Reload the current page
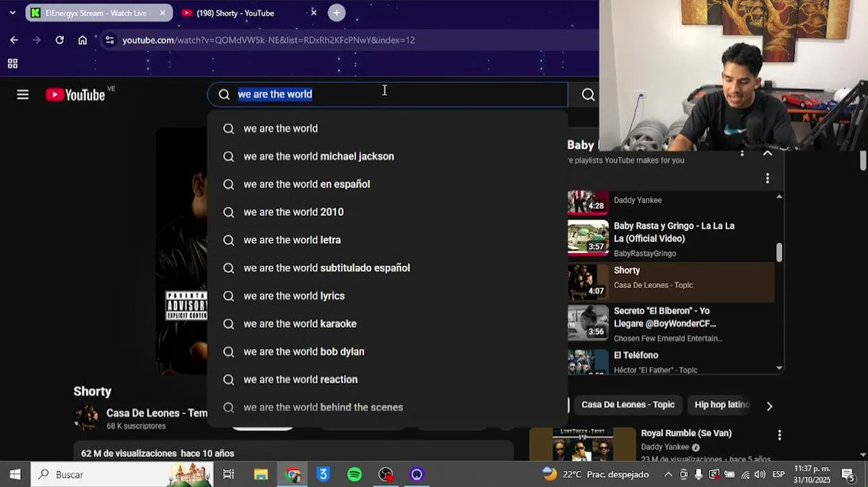This screenshot has width=868, height=487. click(59, 40)
